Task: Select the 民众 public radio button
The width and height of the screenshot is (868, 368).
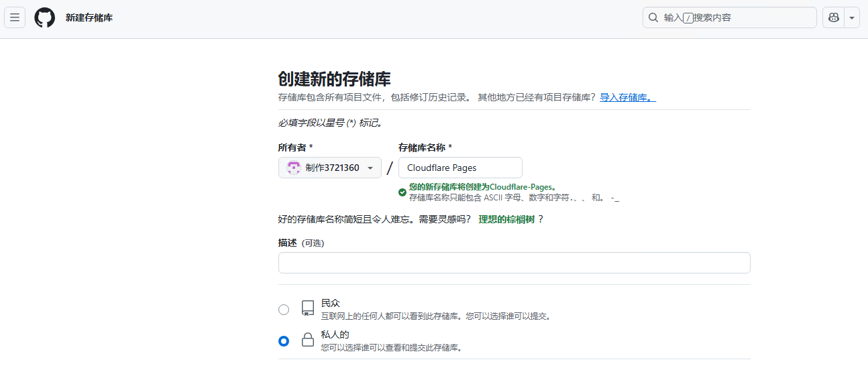Action: [284, 310]
